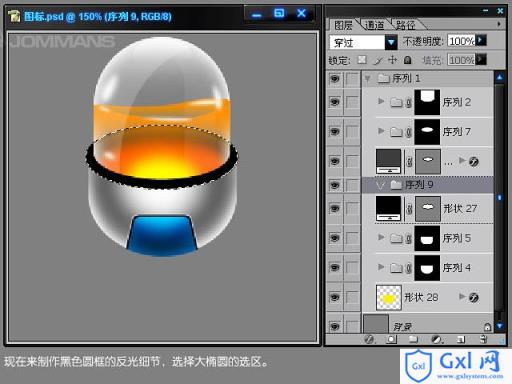Click the lock position move icon
Viewport: 512px width, 384px height.
pos(393,60)
